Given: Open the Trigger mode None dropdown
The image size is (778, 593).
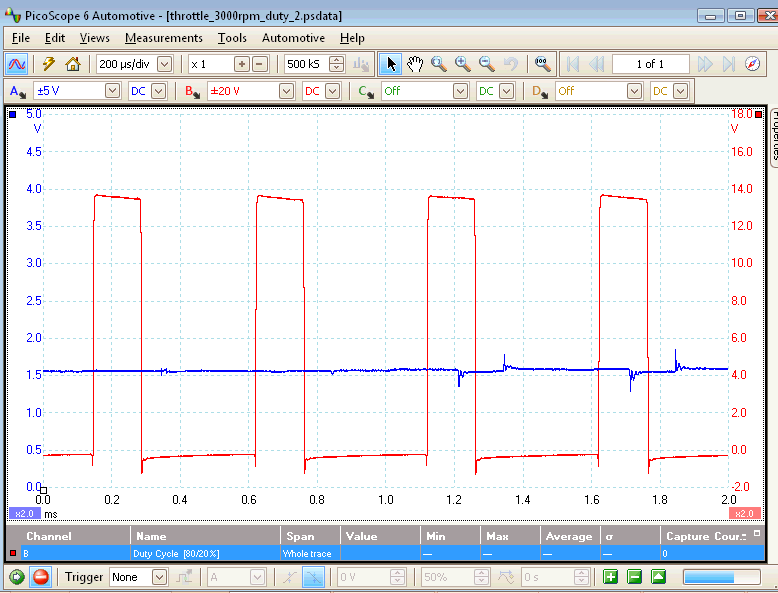Looking at the screenshot, I should pos(159,577).
